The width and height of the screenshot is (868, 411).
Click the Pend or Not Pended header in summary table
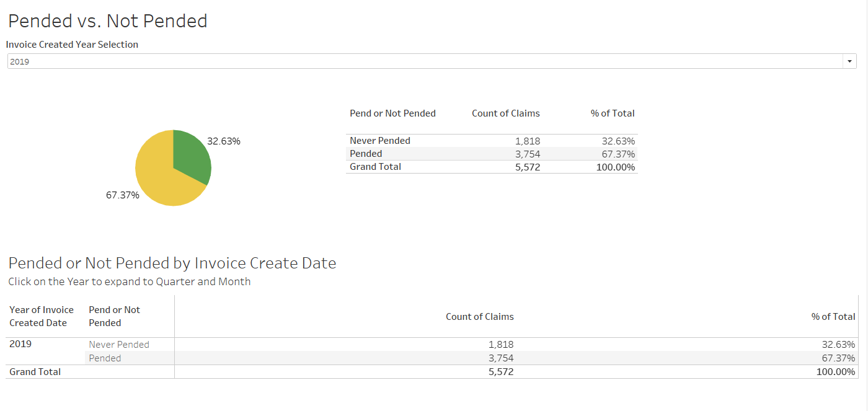[392, 113]
